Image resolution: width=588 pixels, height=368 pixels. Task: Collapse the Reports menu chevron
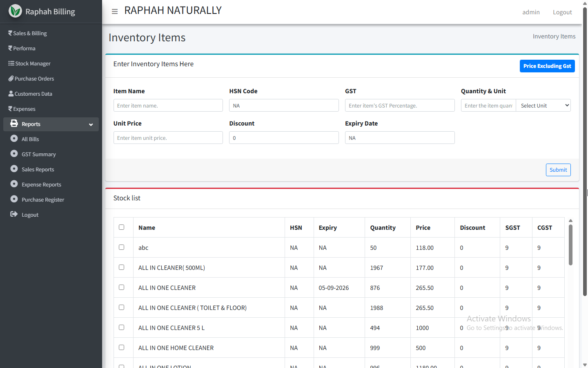[91, 124]
